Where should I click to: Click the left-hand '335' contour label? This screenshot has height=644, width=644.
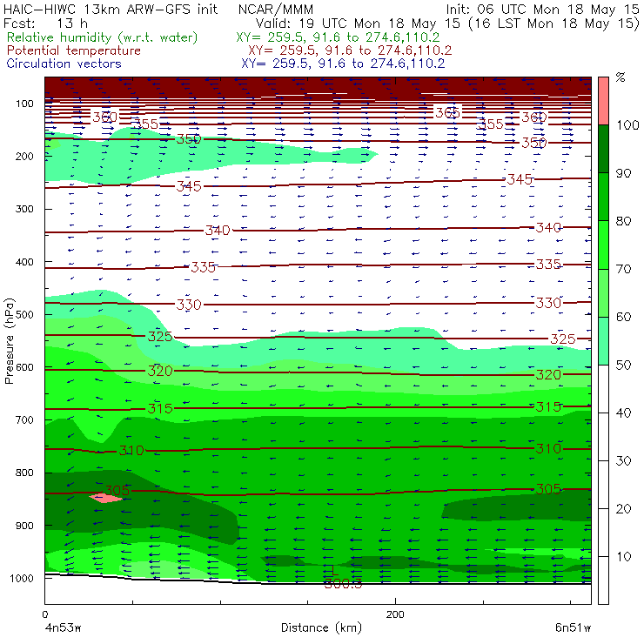(203, 267)
